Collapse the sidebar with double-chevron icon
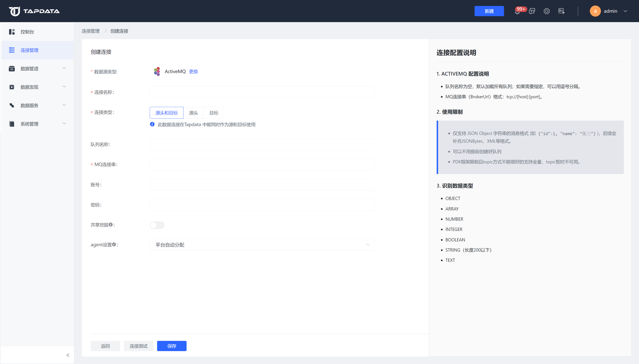The width and height of the screenshot is (639, 364). point(68,355)
